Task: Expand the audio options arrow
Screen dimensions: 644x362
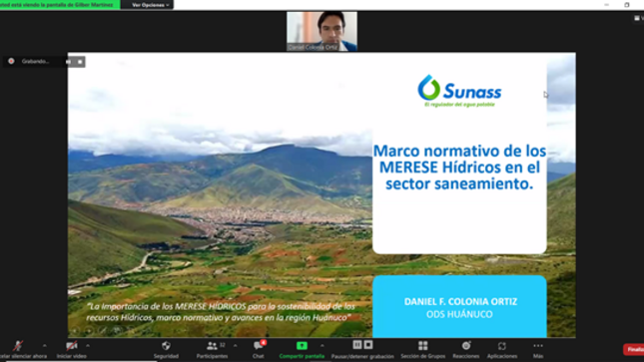Action: pyautogui.click(x=44, y=346)
